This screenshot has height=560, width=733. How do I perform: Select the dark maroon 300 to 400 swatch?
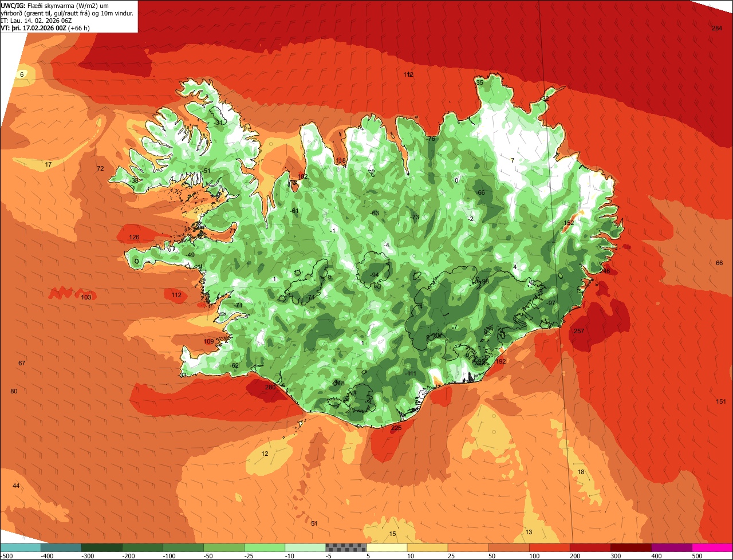(x=631, y=547)
